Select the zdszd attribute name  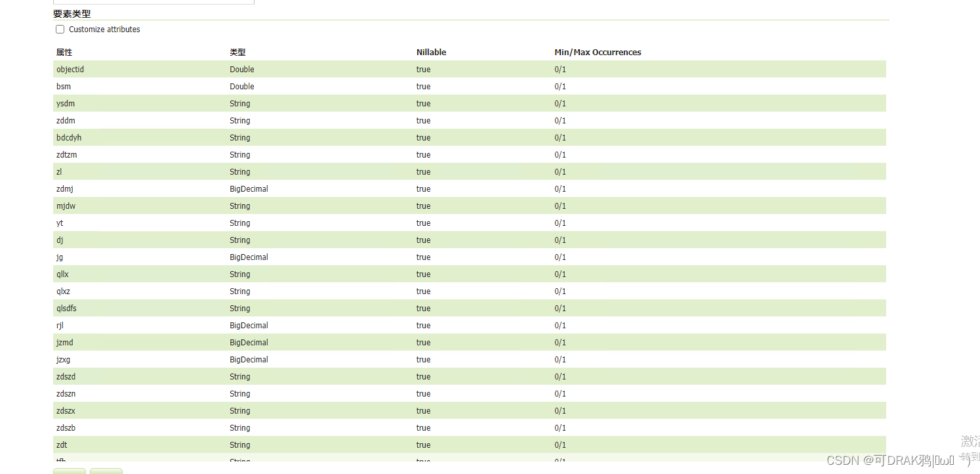click(66, 377)
